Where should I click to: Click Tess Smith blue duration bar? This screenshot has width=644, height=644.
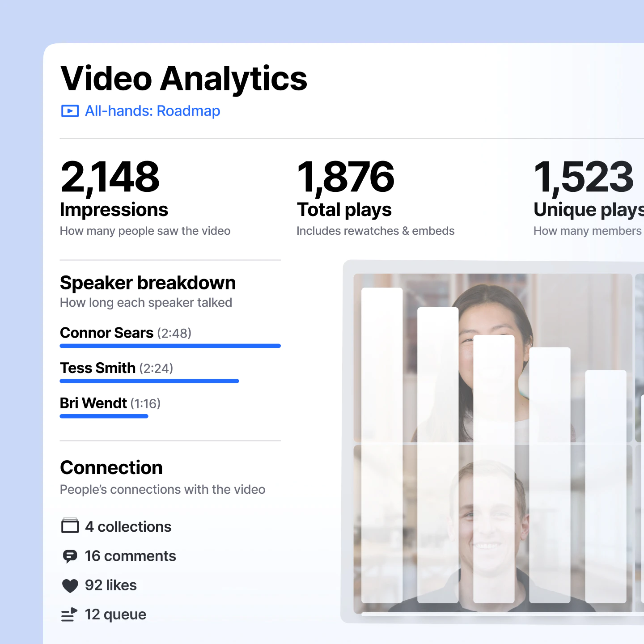(149, 381)
